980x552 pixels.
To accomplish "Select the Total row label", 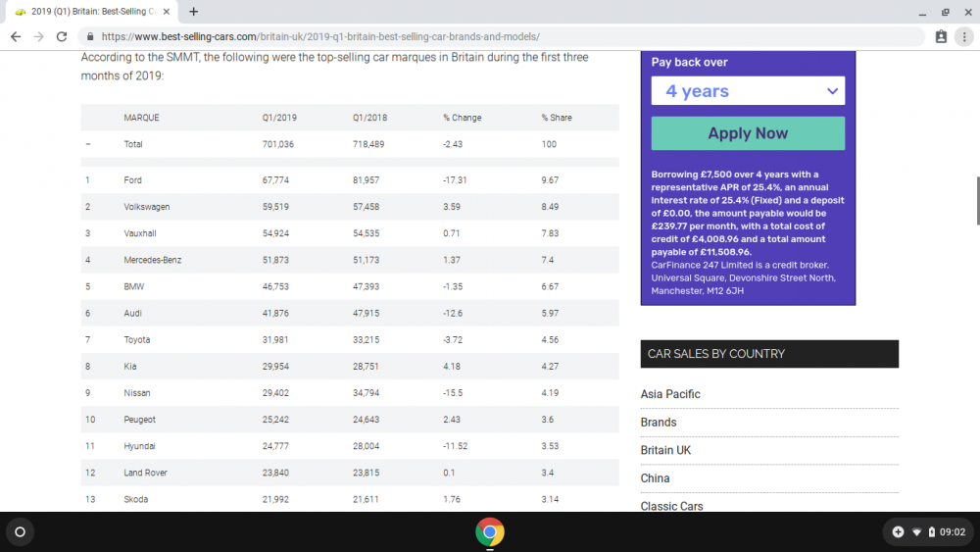I will [133, 144].
